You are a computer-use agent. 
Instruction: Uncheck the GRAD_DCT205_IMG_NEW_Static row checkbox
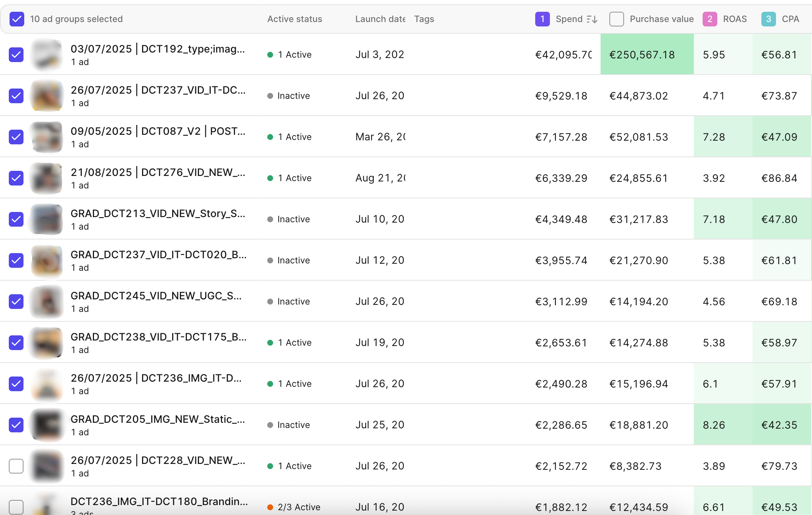[x=16, y=425]
